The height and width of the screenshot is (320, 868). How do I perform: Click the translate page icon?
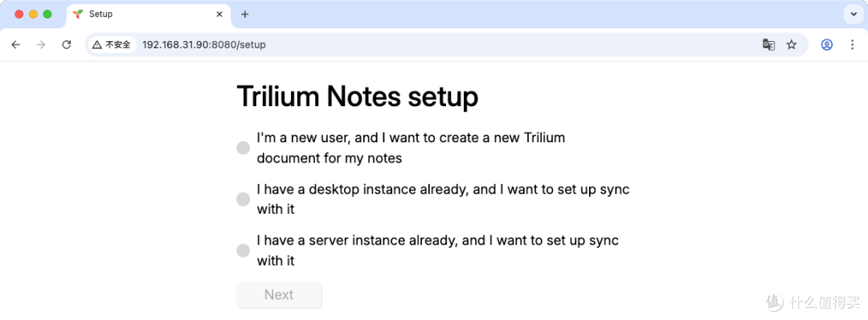(x=768, y=45)
